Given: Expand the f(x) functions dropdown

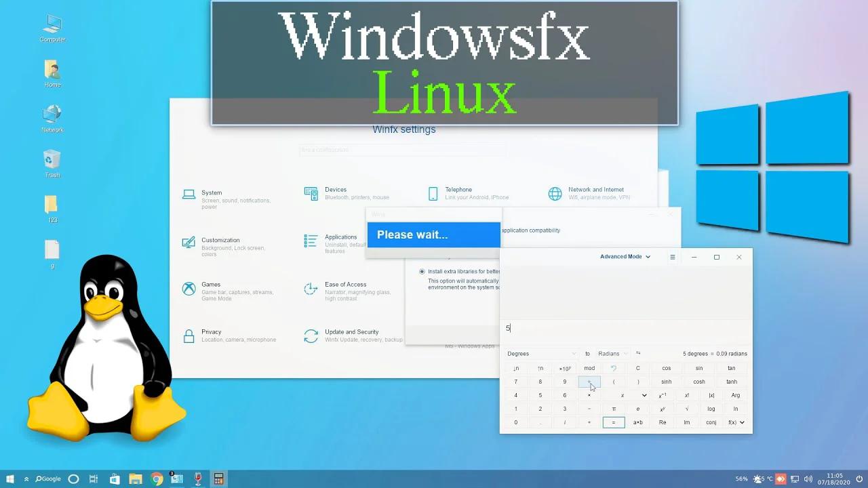Looking at the screenshot, I should coord(735,422).
